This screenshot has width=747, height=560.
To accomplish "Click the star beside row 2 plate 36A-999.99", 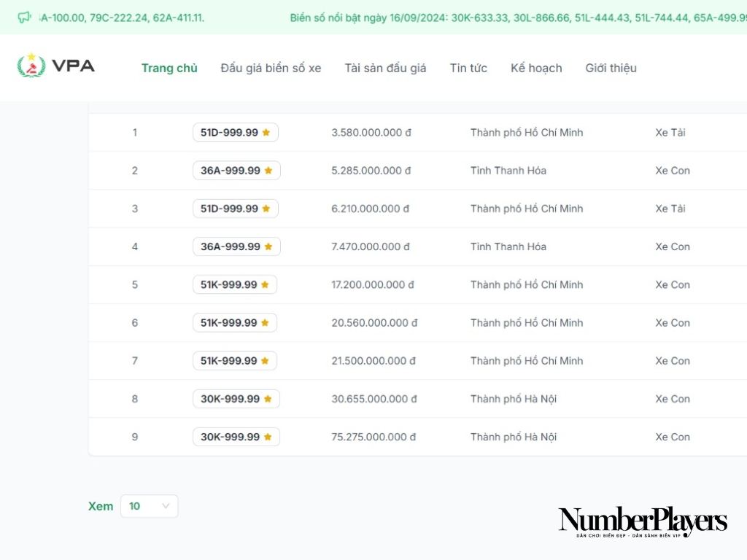I will (268, 171).
